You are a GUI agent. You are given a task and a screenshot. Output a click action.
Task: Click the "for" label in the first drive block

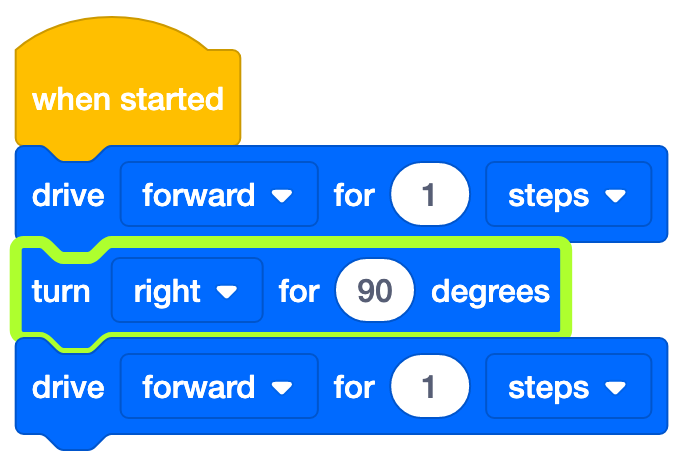tap(353, 195)
